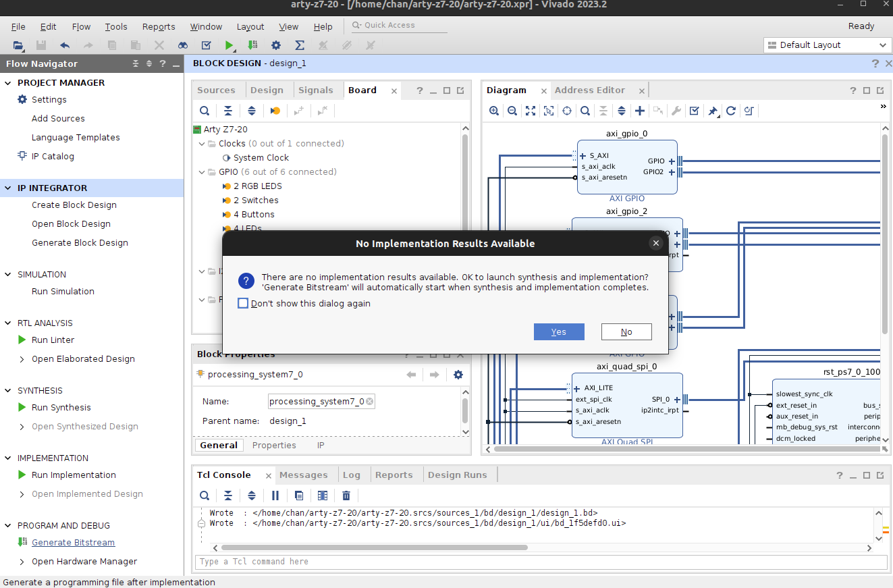Open the Reports menu

(x=159, y=27)
